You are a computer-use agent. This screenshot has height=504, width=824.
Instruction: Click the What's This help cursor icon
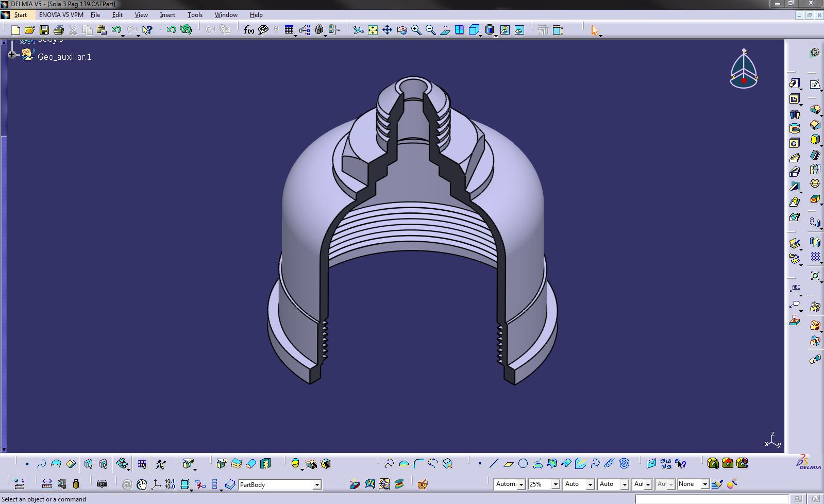coord(147,30)
